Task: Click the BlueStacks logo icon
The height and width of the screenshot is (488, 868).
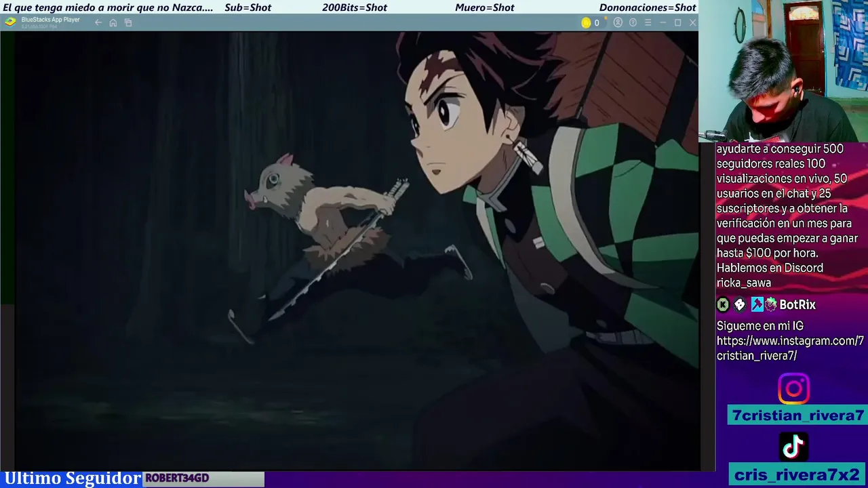Action: click(10, 22)
